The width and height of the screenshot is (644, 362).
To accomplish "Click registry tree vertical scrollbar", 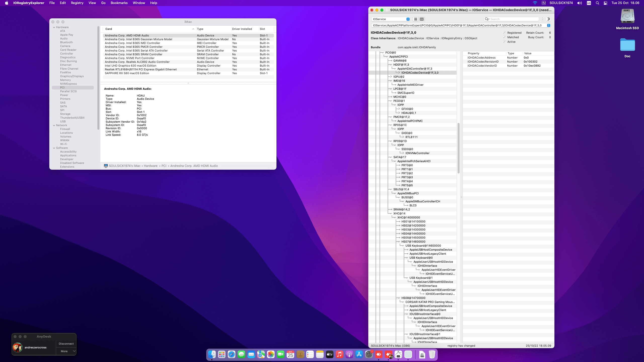I will tap(459, 148).
